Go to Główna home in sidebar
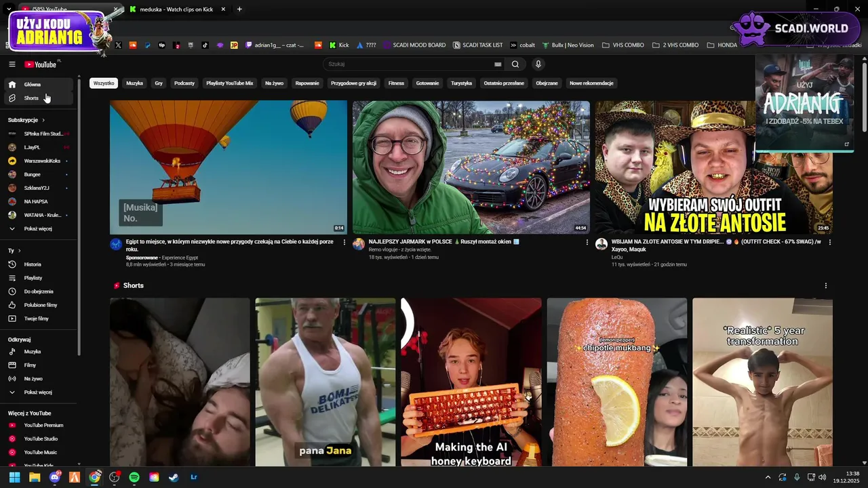The height and width of the screenshot is (488, 868). 39,85
